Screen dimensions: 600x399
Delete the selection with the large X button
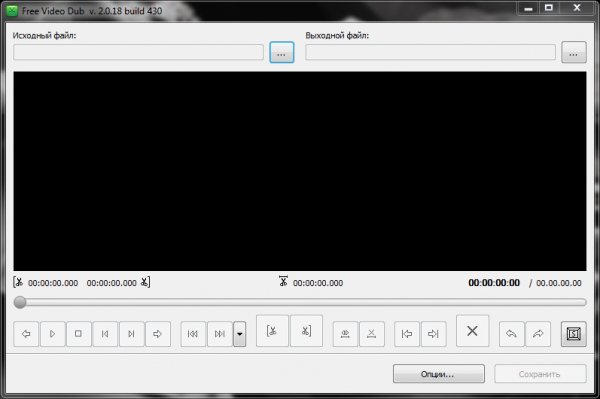(x=473, y=331)
